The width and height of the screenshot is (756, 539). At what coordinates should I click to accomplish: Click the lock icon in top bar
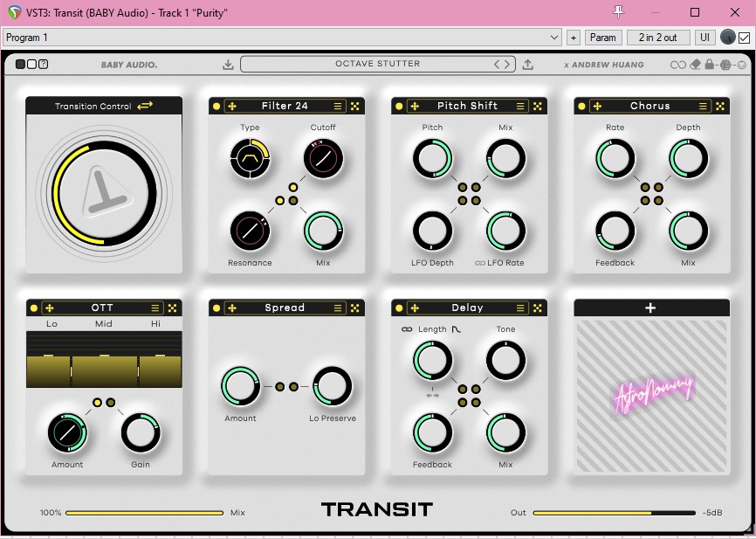click(x=710, y=65)
